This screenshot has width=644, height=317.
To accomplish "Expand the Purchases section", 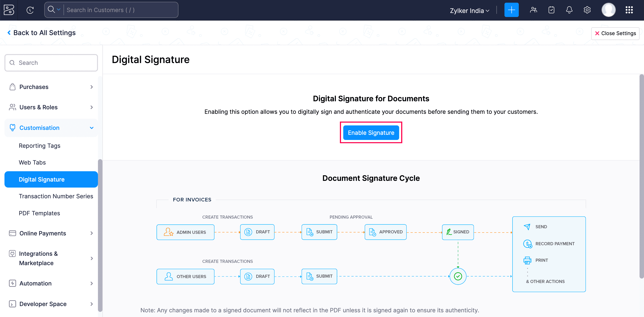I will click(x=34, y=87).
